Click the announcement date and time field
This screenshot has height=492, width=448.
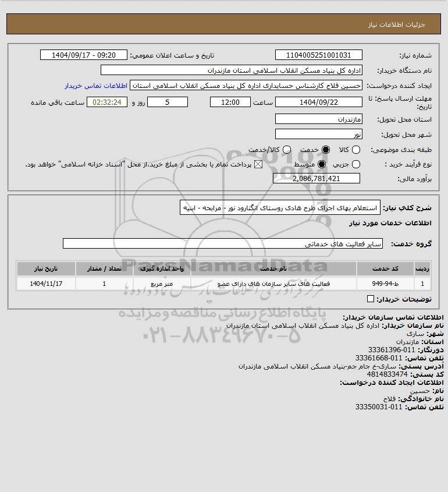pos(84,55)
